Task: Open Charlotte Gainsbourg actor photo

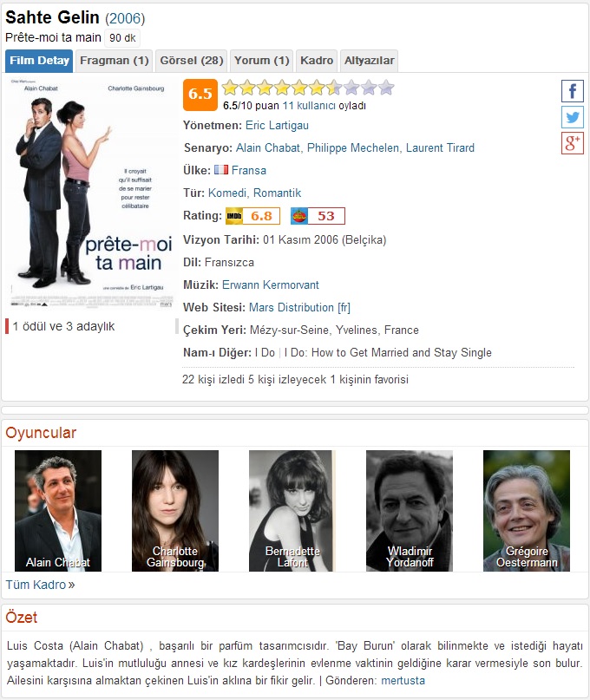Action: click(x=175, y=511)
